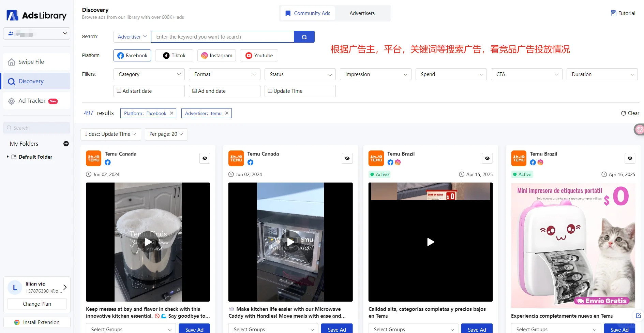
Task: Toggle eye icon on Mini impresora card
Action: (x=630, y=158)
